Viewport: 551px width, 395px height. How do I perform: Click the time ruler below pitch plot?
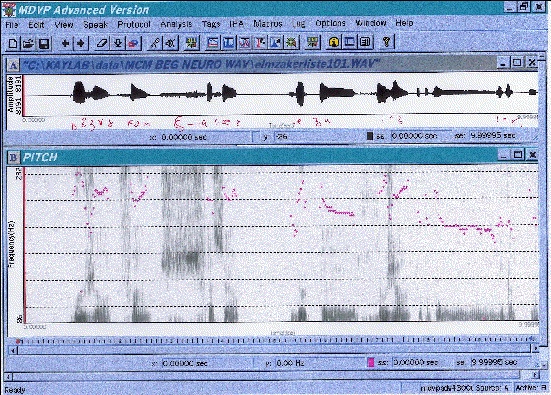pyautogui.click(x=276, y=340)
